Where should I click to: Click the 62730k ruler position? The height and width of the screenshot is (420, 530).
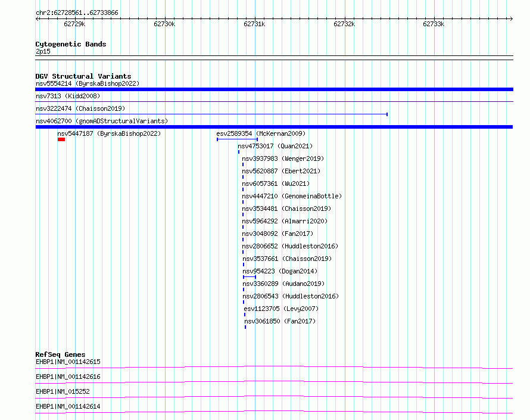[x=164, y=24]
